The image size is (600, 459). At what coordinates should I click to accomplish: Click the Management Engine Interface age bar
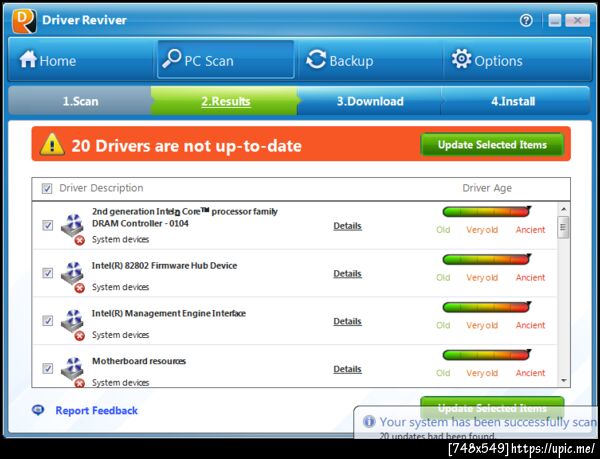(x=486, y=307)
